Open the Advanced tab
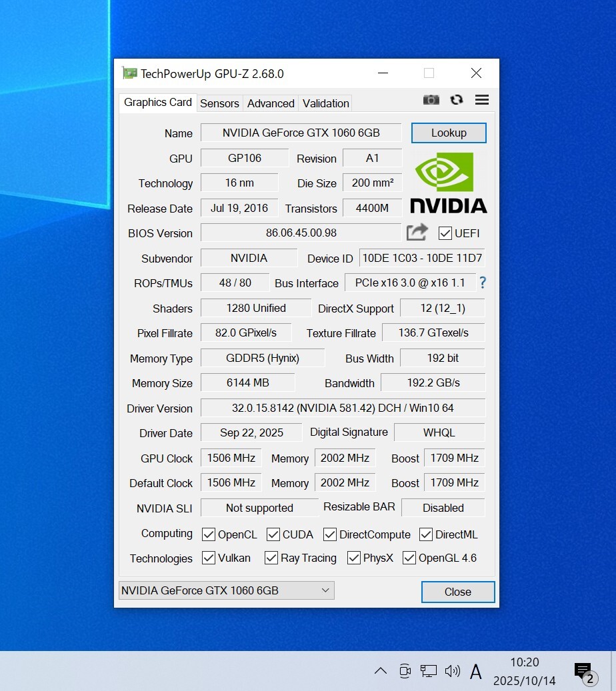616x691 pixels. click(271, 103)
